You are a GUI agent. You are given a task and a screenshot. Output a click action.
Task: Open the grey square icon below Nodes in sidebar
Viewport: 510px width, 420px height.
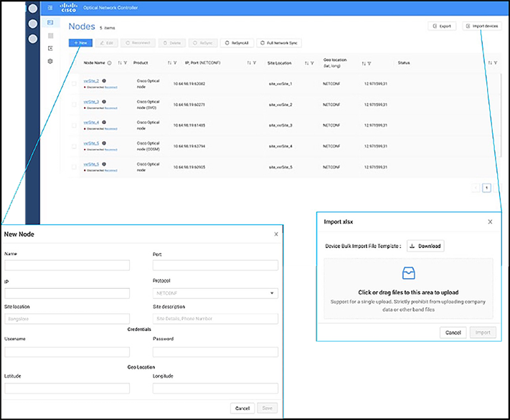click(x=50, y=35)
